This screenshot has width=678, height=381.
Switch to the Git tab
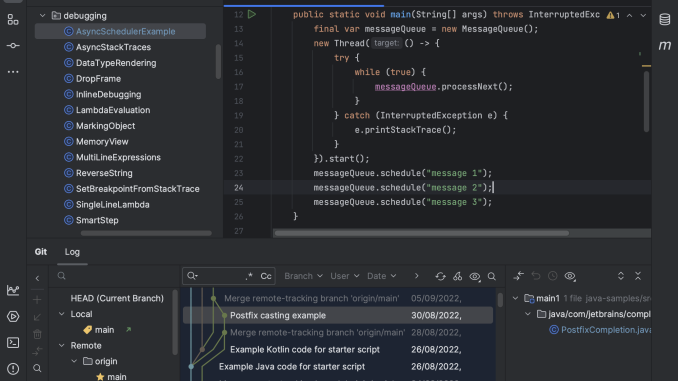click(41, 252)
